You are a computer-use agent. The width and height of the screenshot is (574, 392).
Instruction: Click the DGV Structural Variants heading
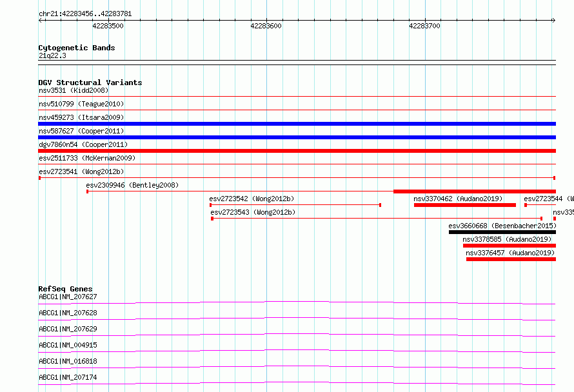(90, 83)
